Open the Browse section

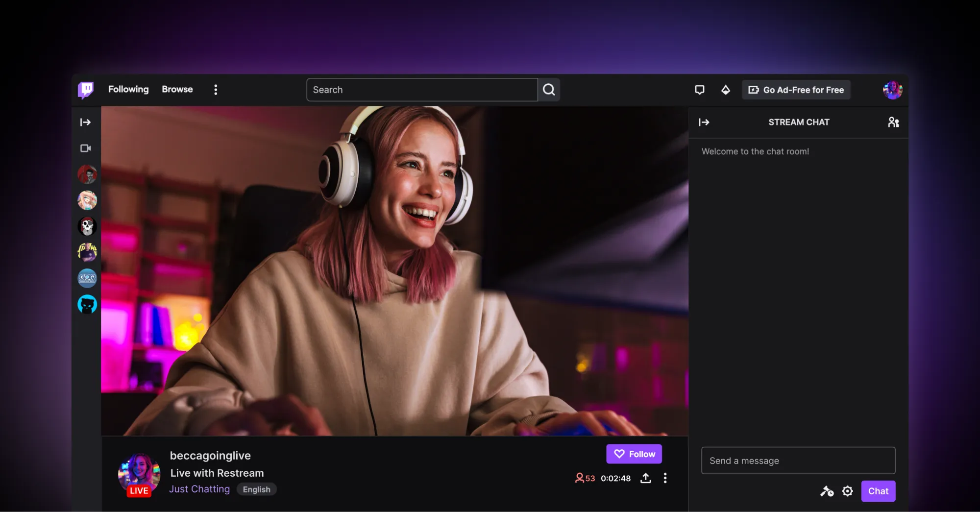coord(177,89)
